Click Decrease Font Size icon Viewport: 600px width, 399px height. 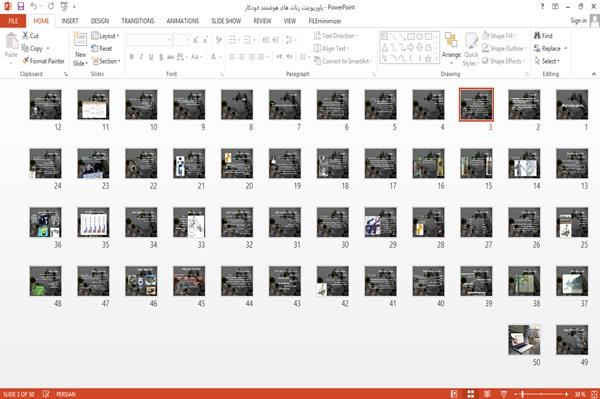206,40
